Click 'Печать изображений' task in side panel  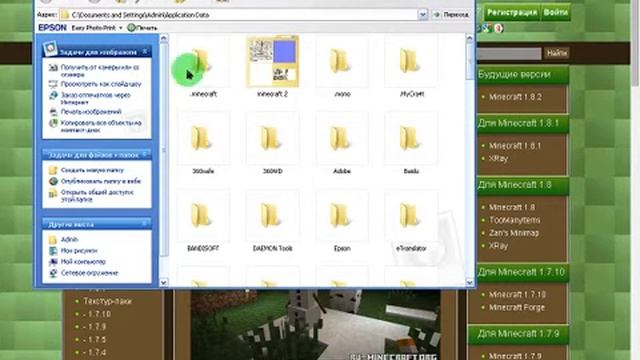[x=91, y=112]
